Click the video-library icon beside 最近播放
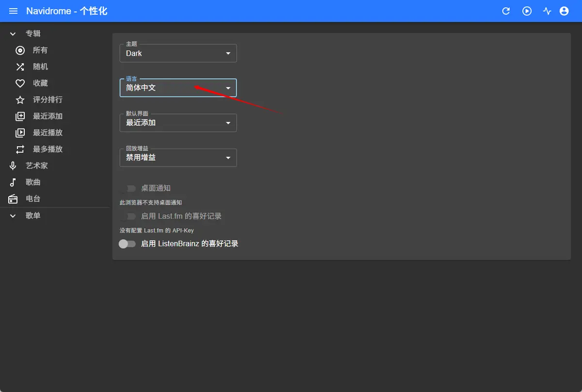Screen dimensions: 582x392 (20, 133)
